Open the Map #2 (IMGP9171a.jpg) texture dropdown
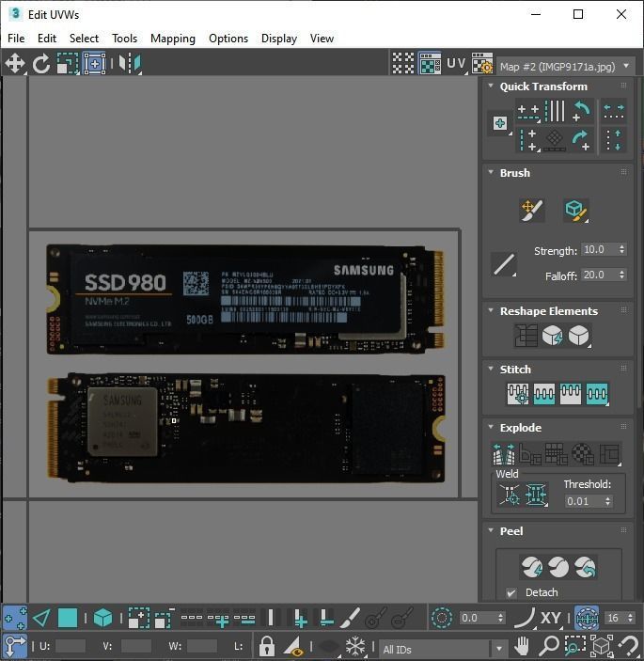 [566, 67]
